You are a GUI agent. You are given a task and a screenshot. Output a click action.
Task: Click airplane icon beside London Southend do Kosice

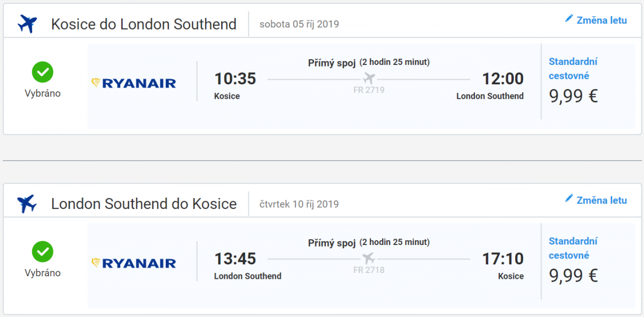[x=27, y=204]
